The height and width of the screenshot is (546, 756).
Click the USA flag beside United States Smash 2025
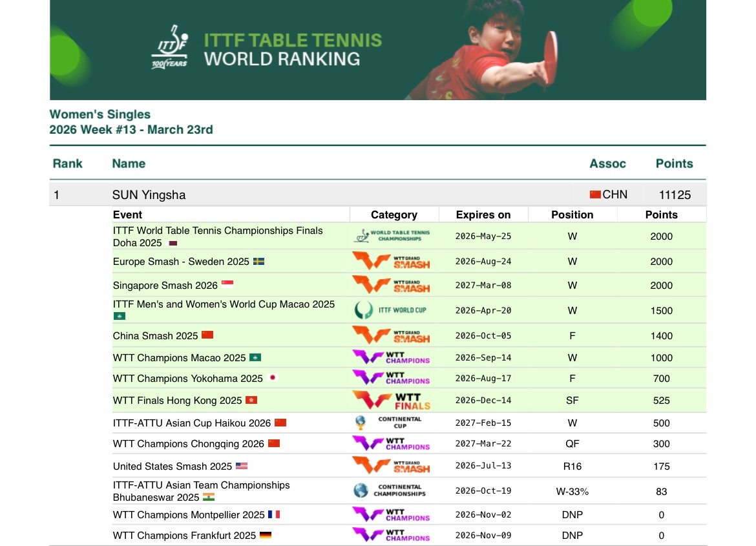(x=242, y=466)
